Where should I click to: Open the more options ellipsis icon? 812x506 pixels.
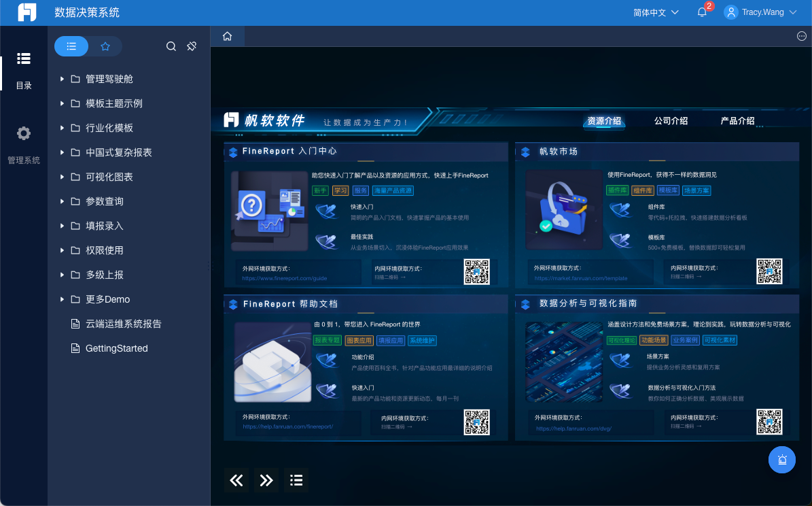tap(801, 36)
